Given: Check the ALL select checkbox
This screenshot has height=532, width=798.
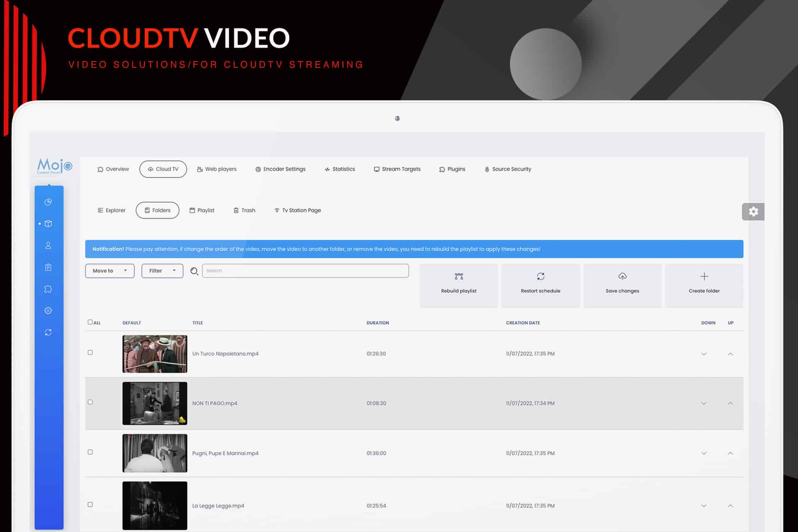Looking at the screenshot, I should 90,322.
